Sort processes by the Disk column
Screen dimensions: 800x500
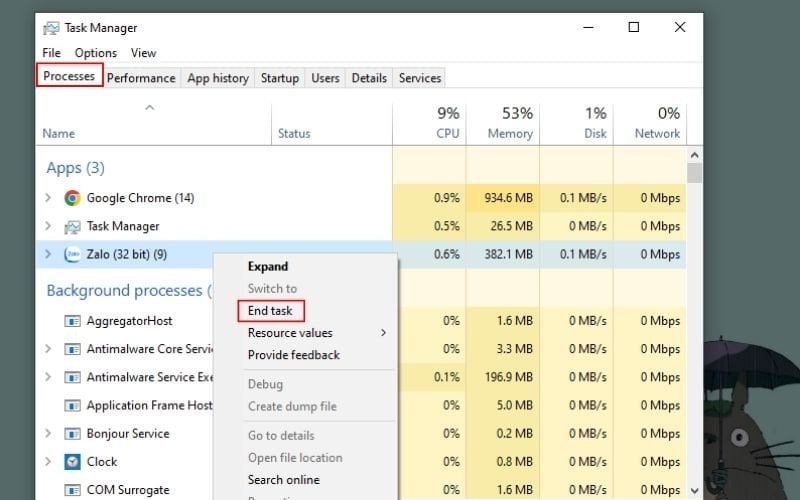coord(576,125)
